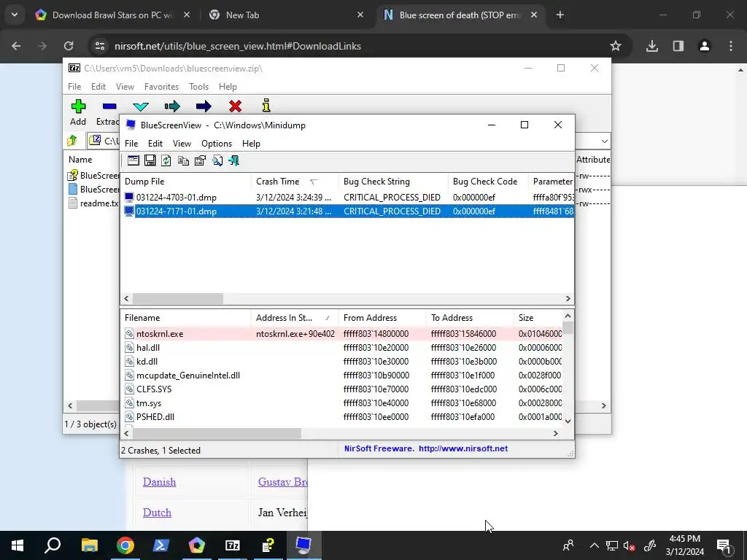Click the Save Selected Items floppy icon
The width and height of the screenshot is (747, 560).
point(150,160)
